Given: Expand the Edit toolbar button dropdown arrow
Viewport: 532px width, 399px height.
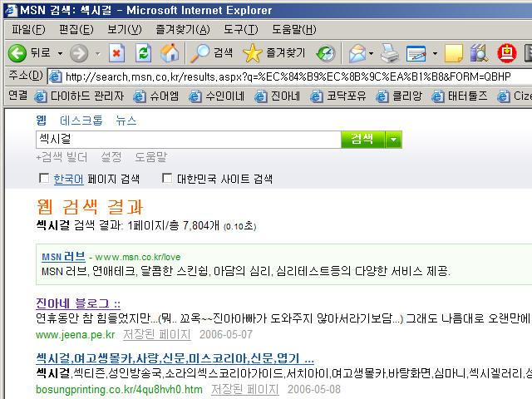Looking at the screenshot, I should tap(435, 53).
